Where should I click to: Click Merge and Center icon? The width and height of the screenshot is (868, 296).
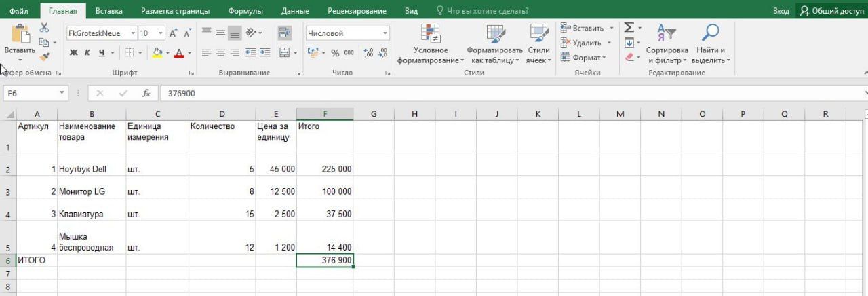(283, 53)
